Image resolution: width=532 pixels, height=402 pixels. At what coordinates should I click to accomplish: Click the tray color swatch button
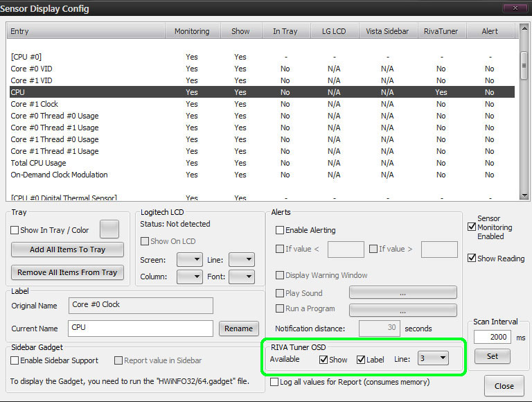(109, 229)
